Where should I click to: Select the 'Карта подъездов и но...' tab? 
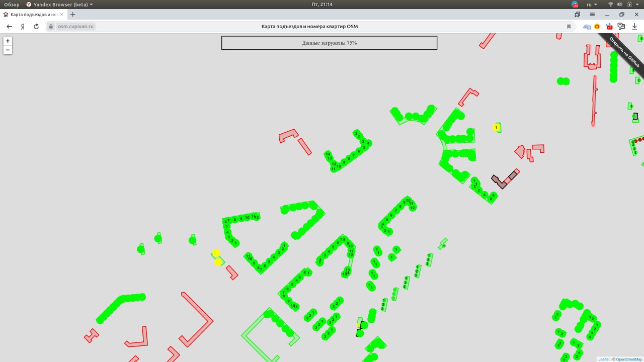[x=33, y=15]
